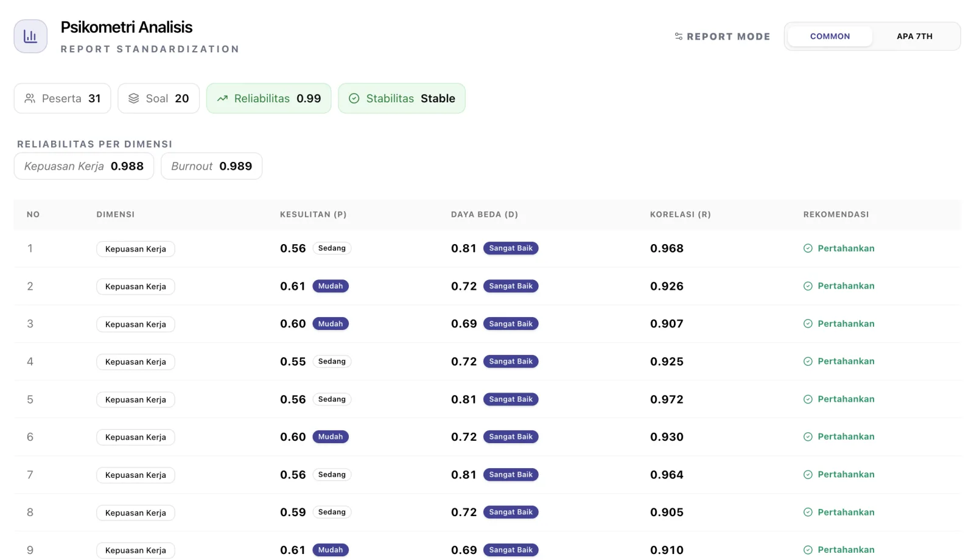Click the KESULITAN (P) column header

(313, 214)
